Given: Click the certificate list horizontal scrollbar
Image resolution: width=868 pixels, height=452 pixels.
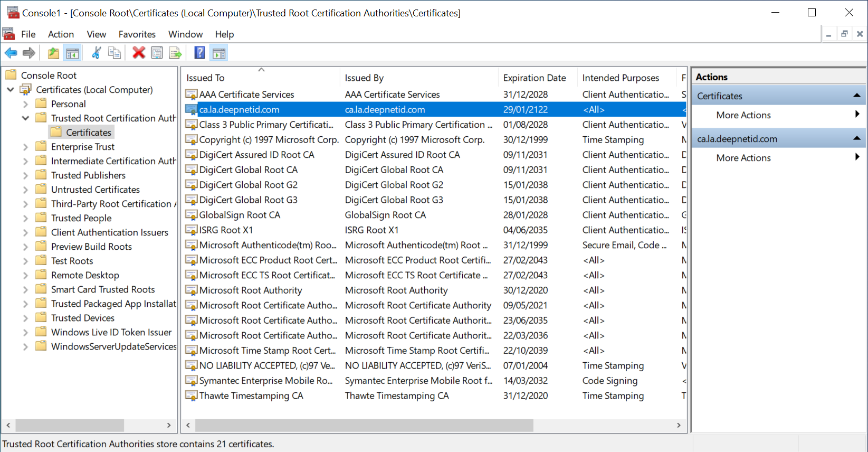Looking at the screenshot, I should pos(364,425).
